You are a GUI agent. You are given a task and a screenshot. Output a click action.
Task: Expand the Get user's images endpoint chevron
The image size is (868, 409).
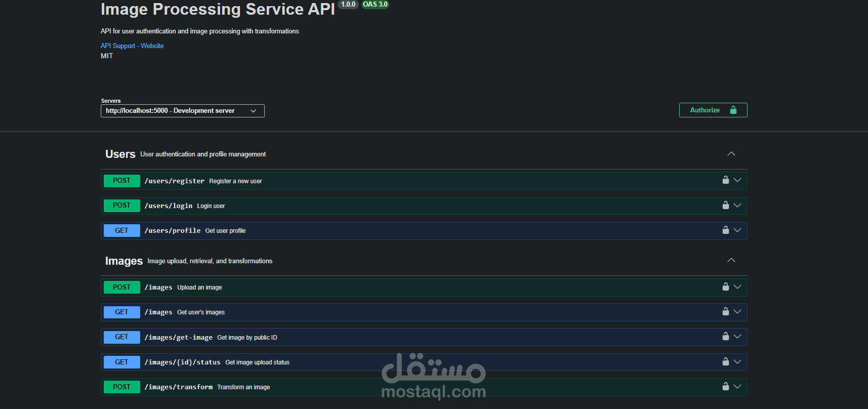(737, 312)
